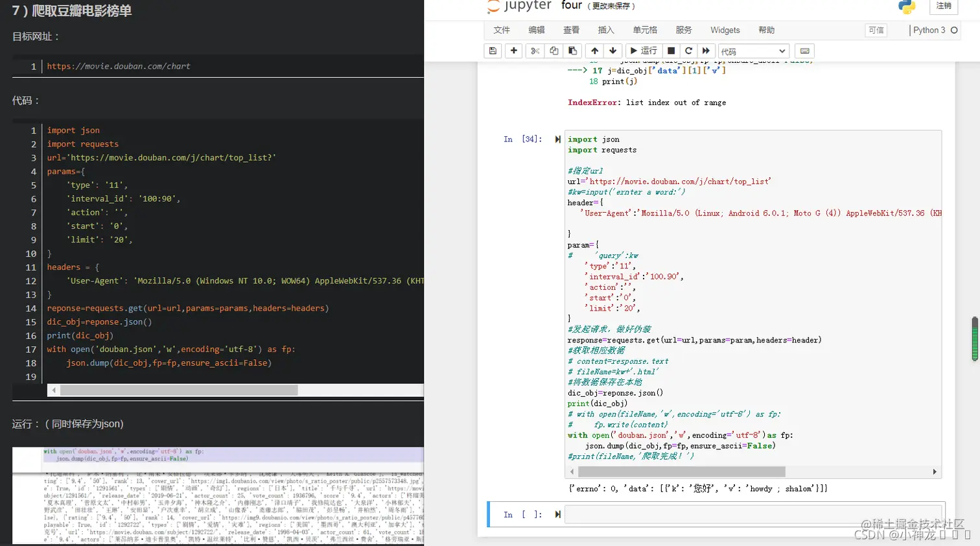Image resolution: width=980 pixels, height=546 pixels.
Task: Paste cells below with clipboard icon
Action: click(x=572, y=51)
